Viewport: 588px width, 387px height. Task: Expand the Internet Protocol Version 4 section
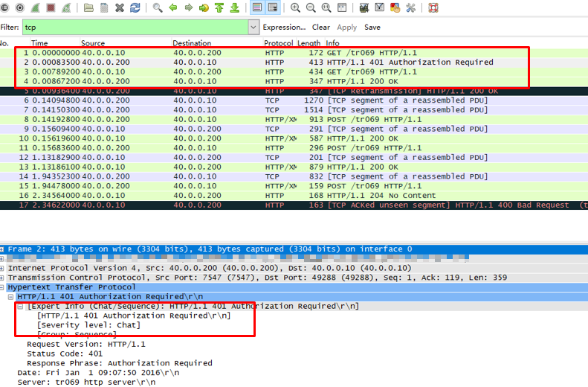coord(3,267)
